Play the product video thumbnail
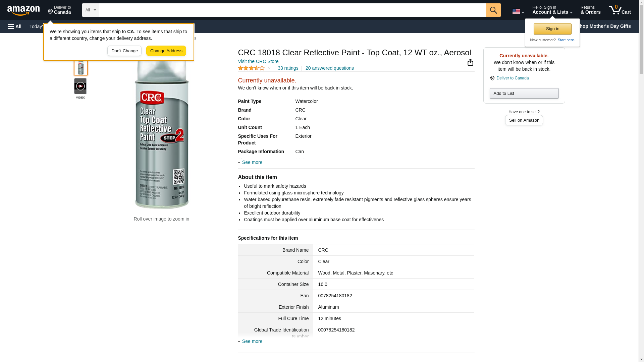Image resolution: width=644 pixels, height=362 pixels. (80, 86)
